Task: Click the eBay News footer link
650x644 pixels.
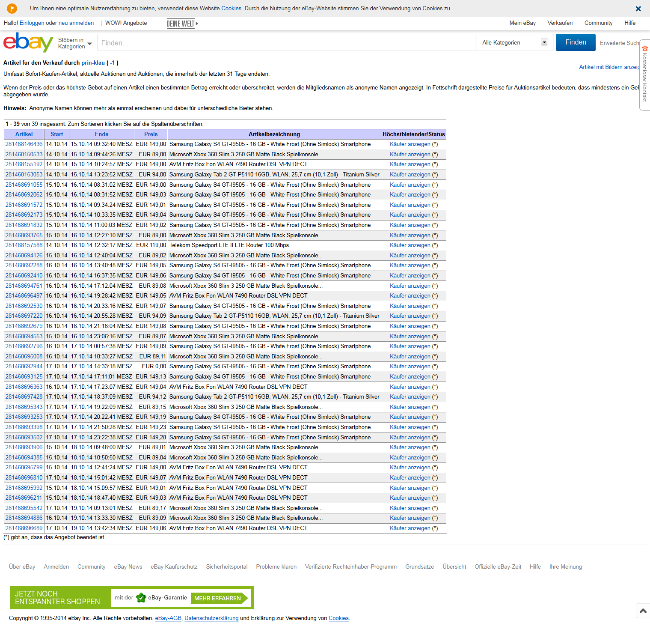Action: tap(128, 567)
